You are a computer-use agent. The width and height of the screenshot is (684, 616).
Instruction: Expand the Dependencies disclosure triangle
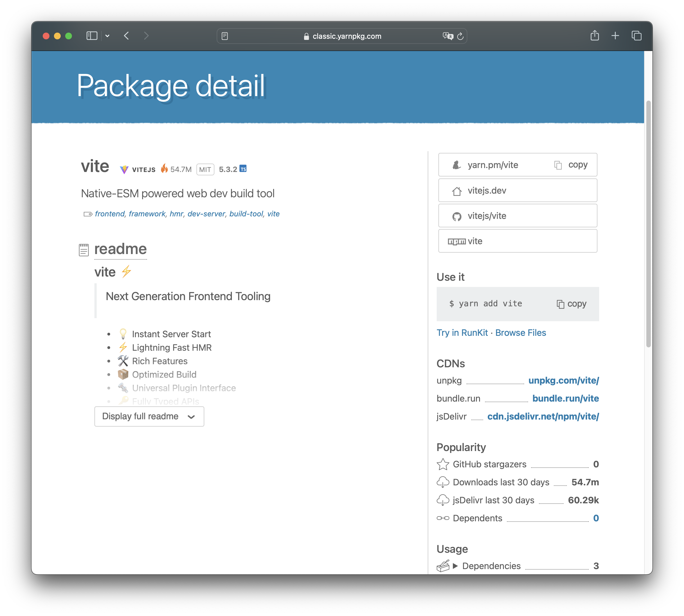coord(455,566)
